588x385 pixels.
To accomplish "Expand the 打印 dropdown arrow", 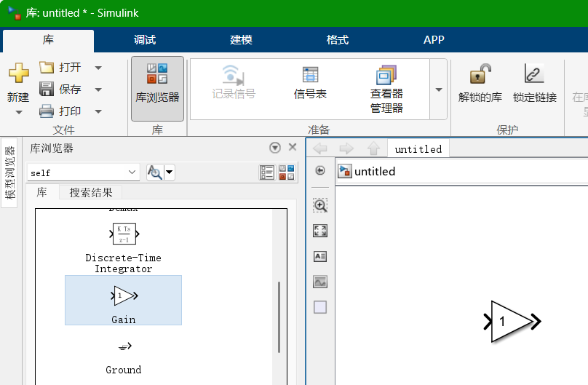I will 98,111.
